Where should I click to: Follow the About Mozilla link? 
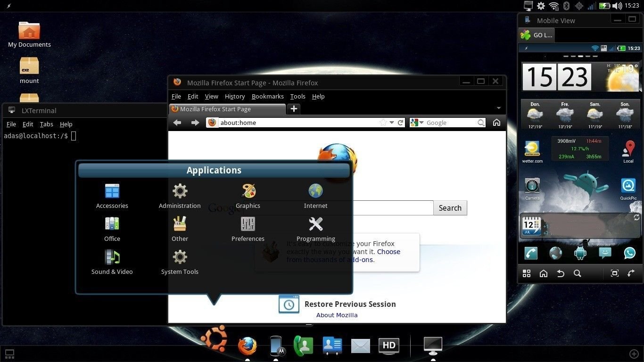coord(337,315)
